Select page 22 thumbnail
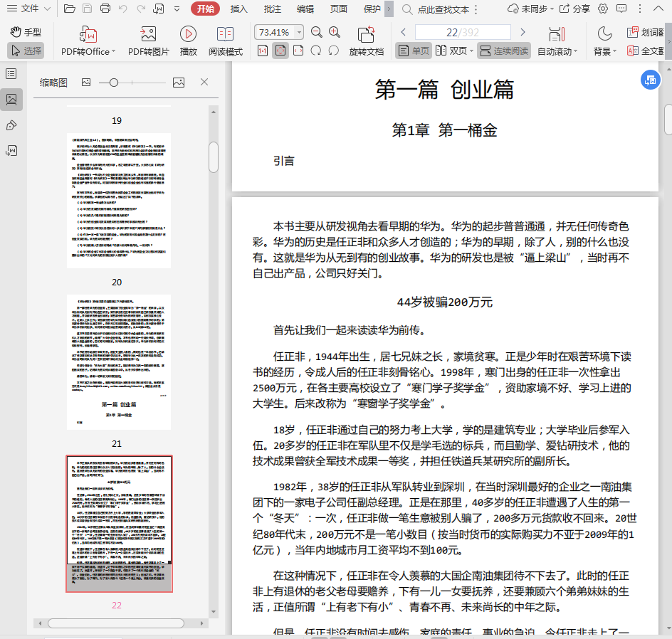The image size is (672, 639). [x=119, y=523]
